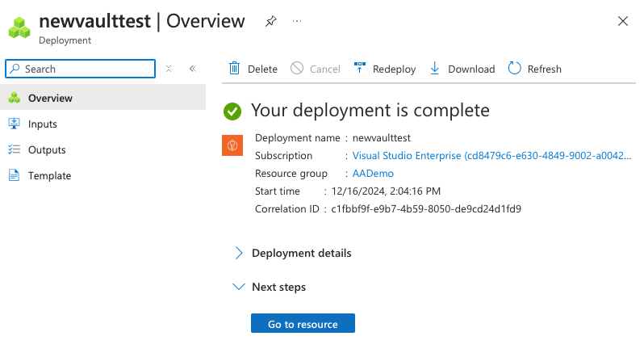Collapse the sidebar with double chevron
The image size is (644, 353).
click(193, 69)
